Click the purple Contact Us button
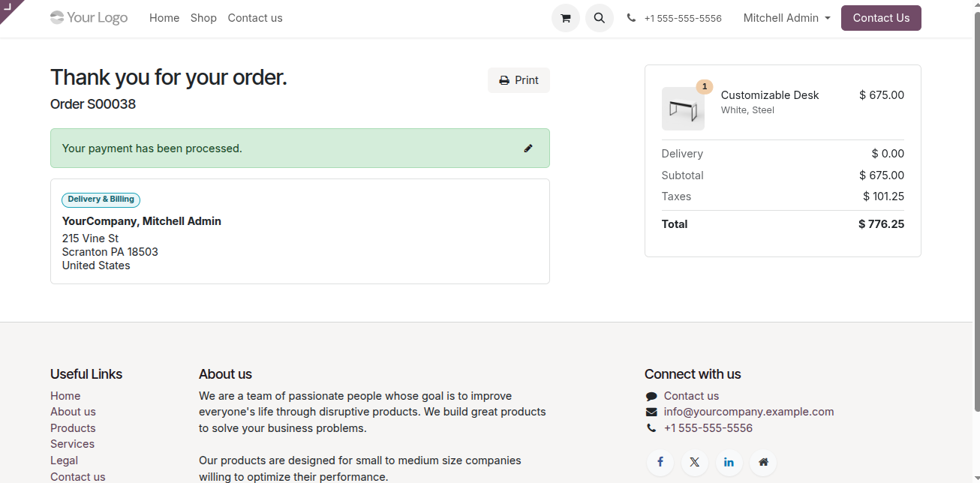The height and width of the screenshot is (483, 980). click(881, 18)
